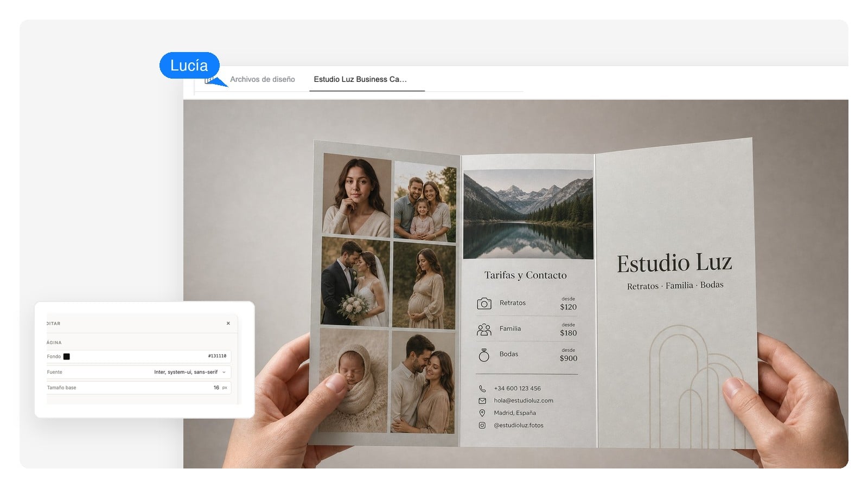Click the Instagram icon by @estudioluz.fotos

coord(482,425)
